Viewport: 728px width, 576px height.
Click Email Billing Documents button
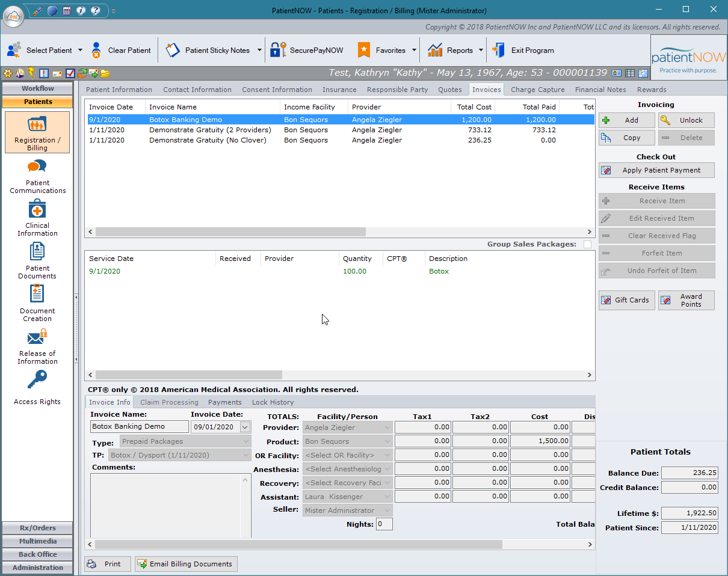tap(186, 564)
